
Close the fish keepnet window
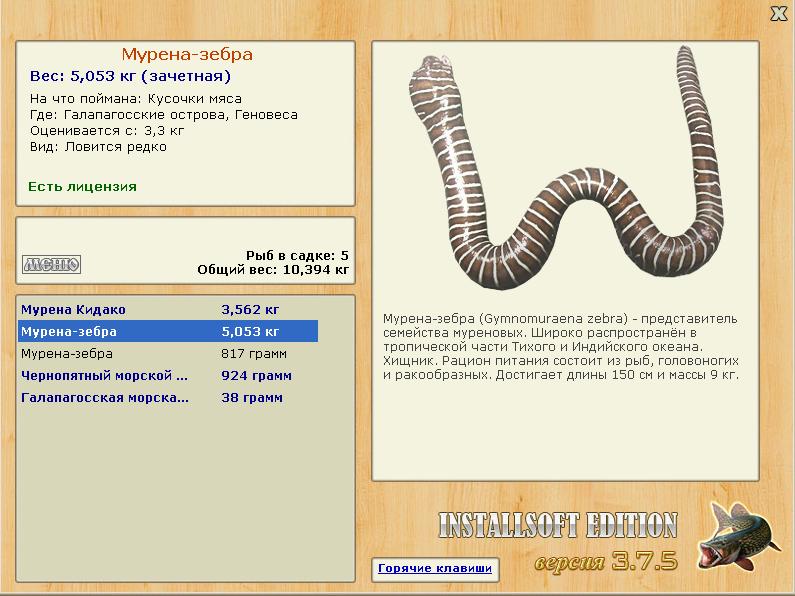coord(779,14)
